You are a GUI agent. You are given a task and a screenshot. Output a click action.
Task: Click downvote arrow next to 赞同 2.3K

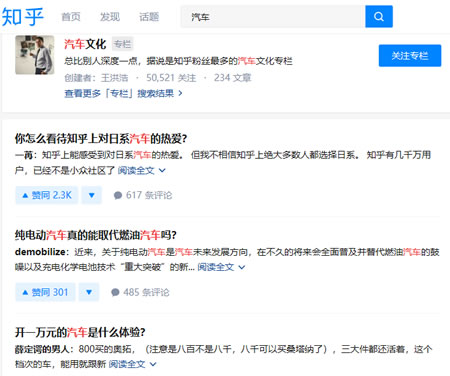click(92, 195)
